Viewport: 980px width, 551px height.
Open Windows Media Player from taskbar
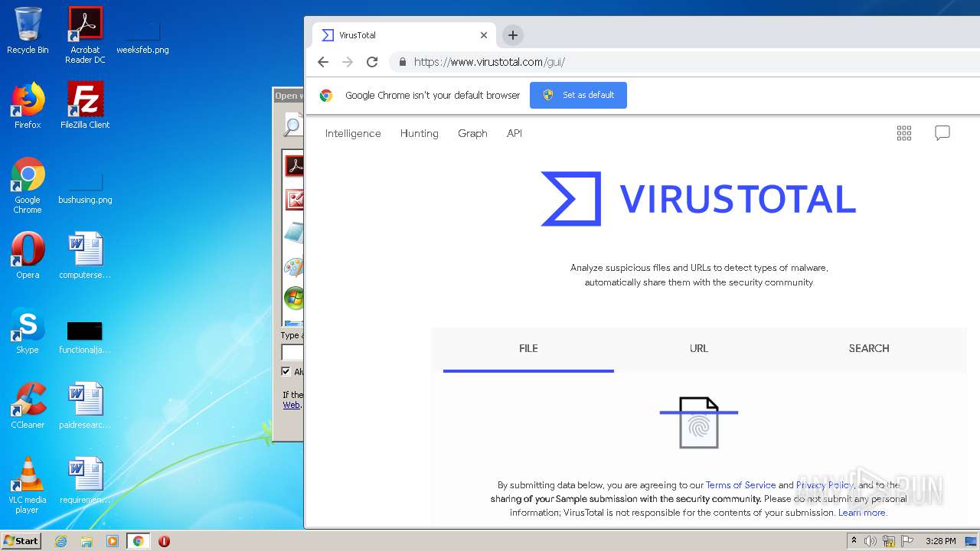pyautogui.click(x=113, y=541)
